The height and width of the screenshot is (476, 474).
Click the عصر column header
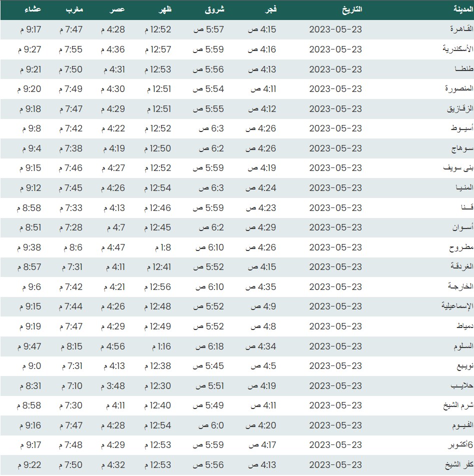[117, 9]
